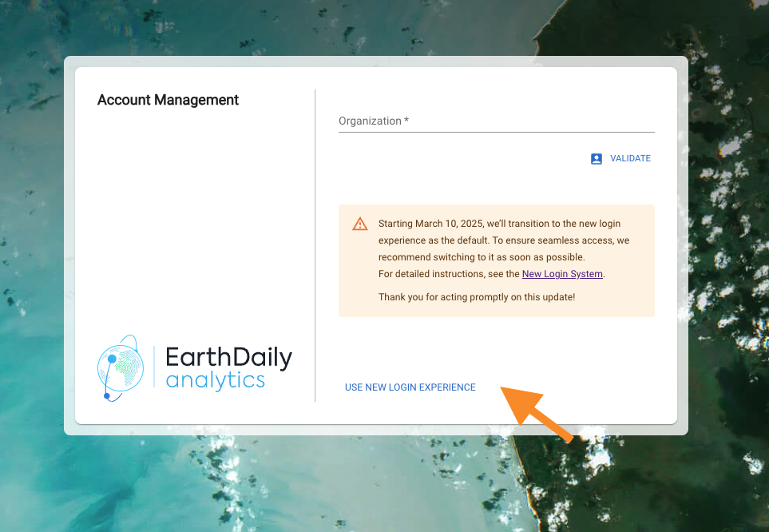Click inside the Organization input field
This screenshot has height=532, width=769.
(x=495, y=120)
